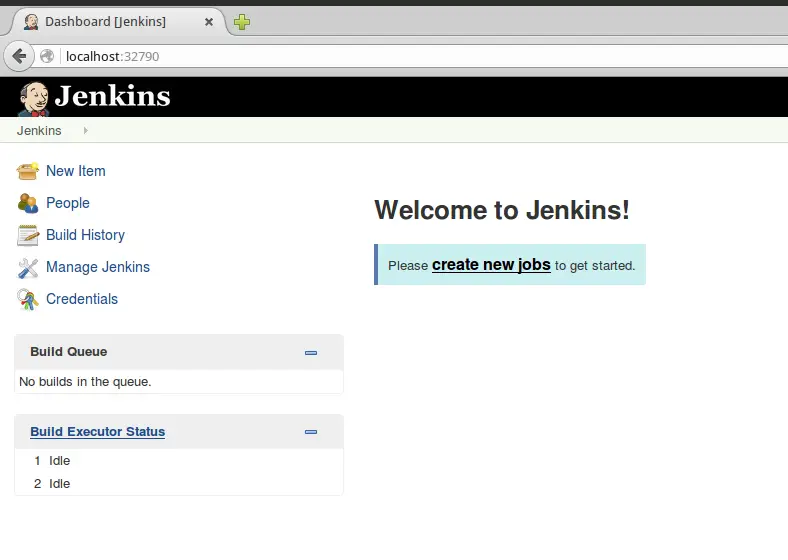Open the Manage Jenkins link

[x=98, y=267]
